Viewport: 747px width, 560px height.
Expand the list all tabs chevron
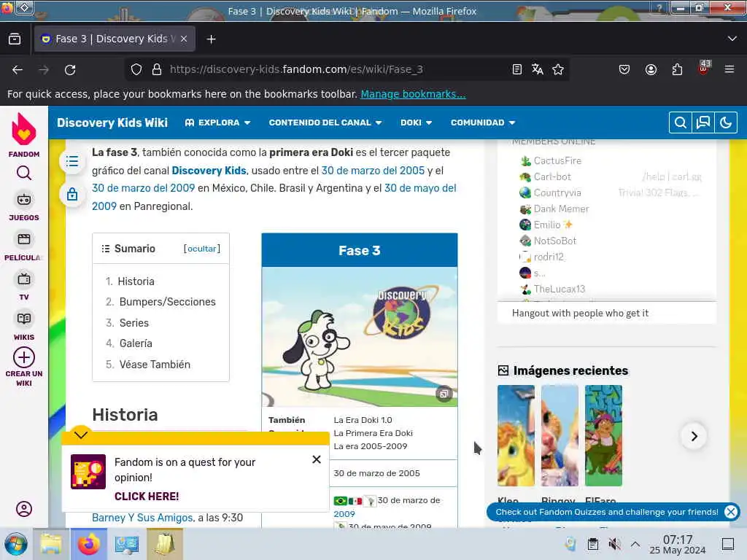(x=732, y=39)
